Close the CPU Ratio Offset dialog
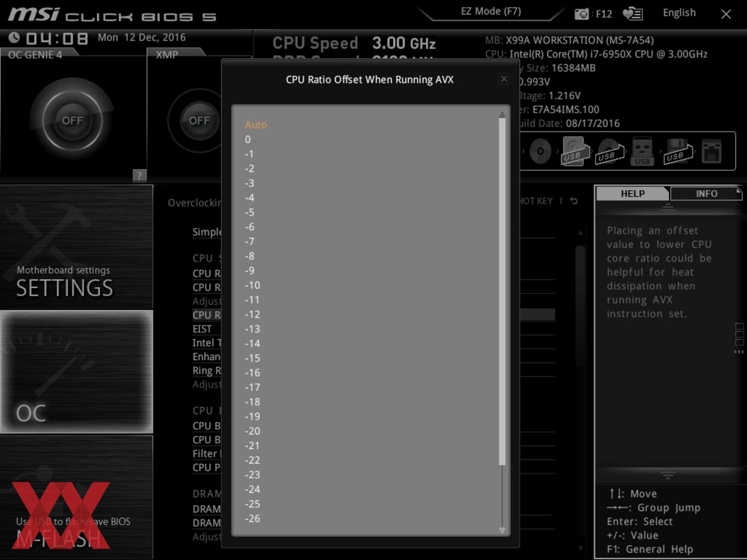 click(x=504, y=79)
